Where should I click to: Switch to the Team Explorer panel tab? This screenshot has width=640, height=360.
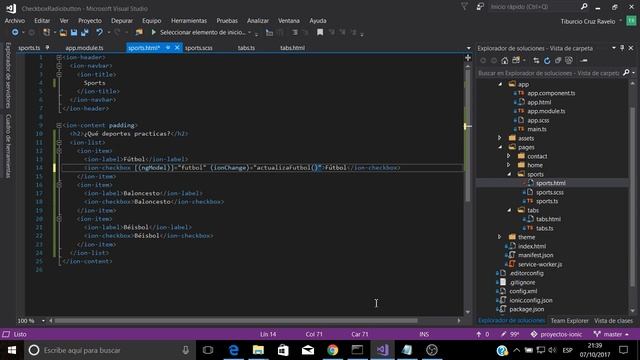pos(569,321)
